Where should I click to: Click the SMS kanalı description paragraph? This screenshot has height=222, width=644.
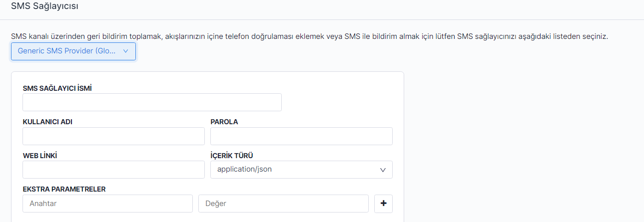point(309,36)
